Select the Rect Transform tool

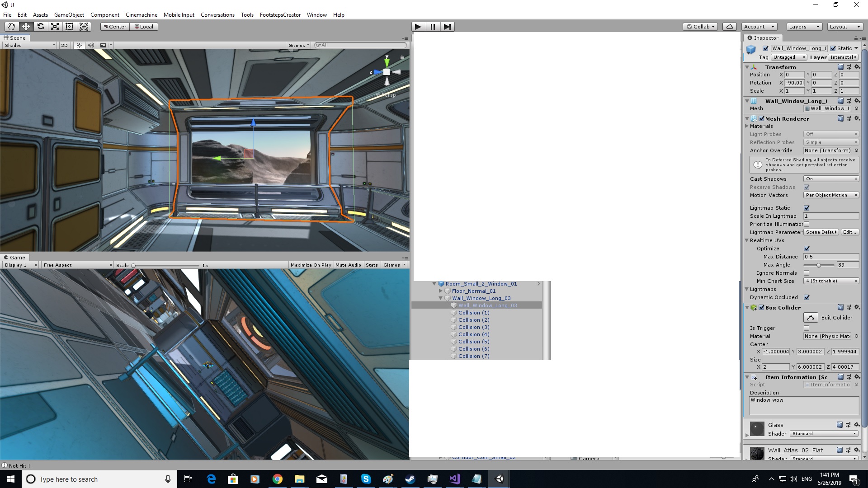coord(69,26)
